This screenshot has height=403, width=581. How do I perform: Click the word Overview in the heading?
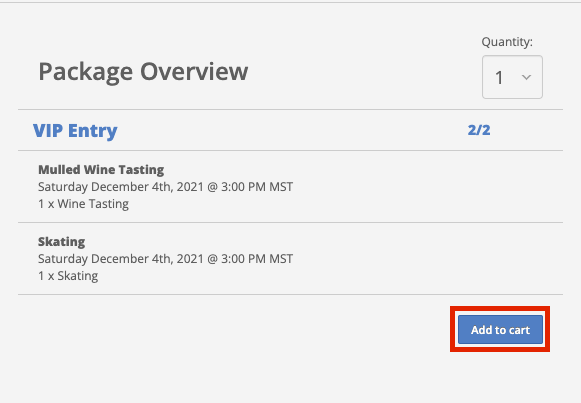pos(194,71)
